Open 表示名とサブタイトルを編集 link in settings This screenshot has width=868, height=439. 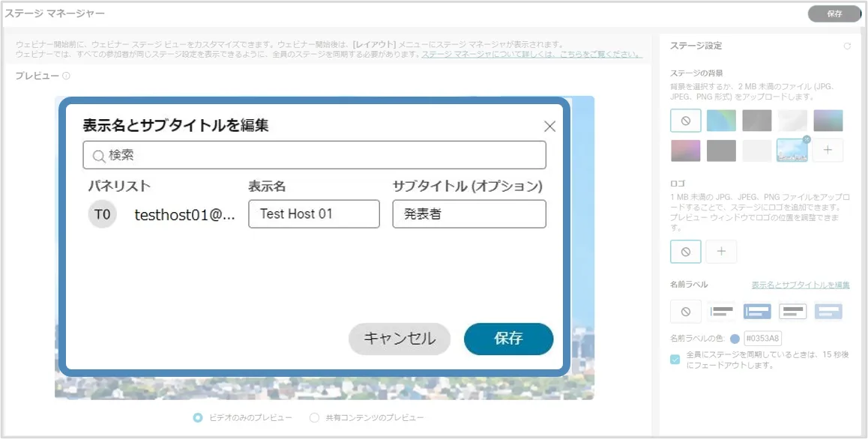(800, 285)
